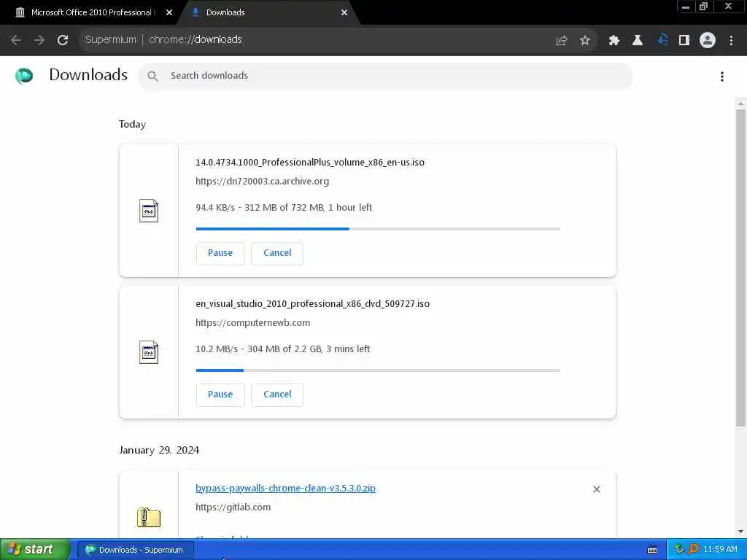Cancel the ProfessionalPlus_volume ISO download

click(277, 253)
